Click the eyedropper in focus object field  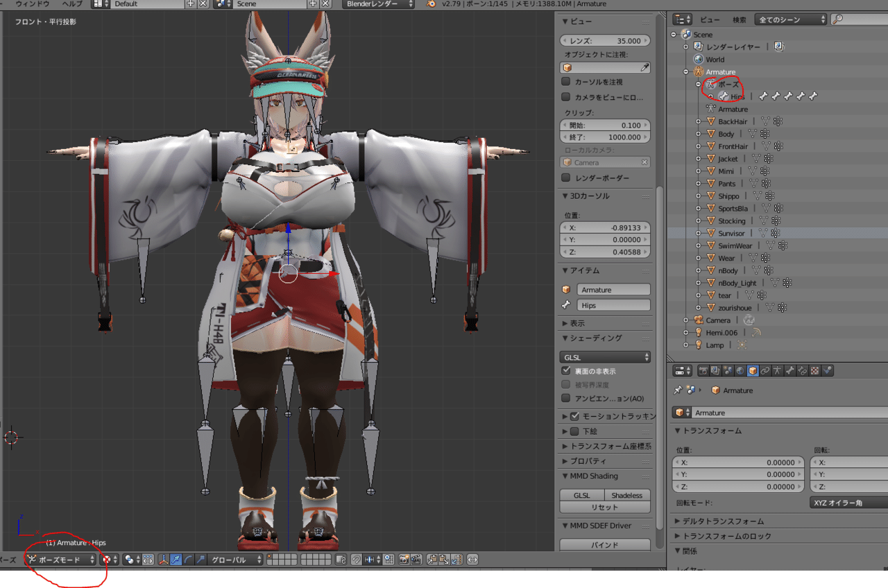(644, 67)
